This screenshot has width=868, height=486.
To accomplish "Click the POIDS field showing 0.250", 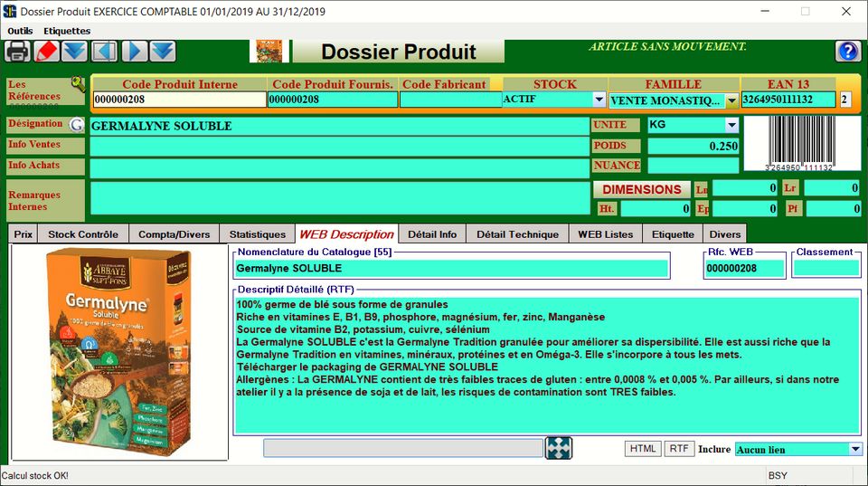I will coord(693,146).
